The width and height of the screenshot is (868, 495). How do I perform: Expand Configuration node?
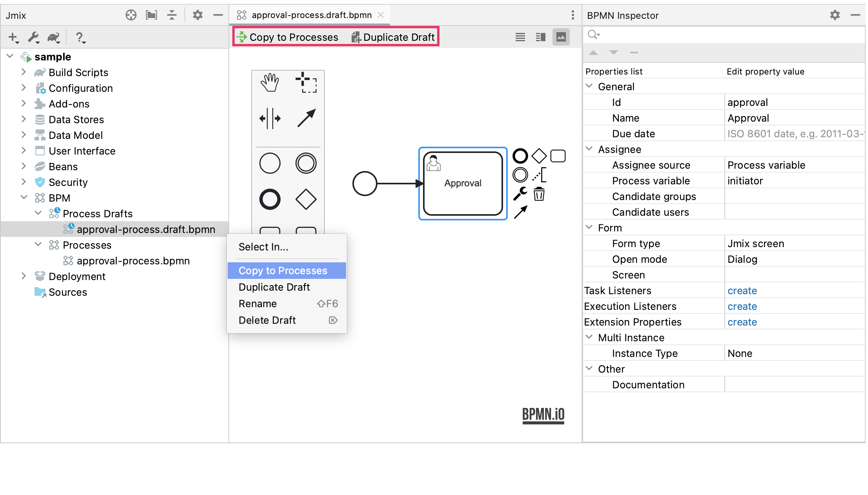(x=24, y=88)
